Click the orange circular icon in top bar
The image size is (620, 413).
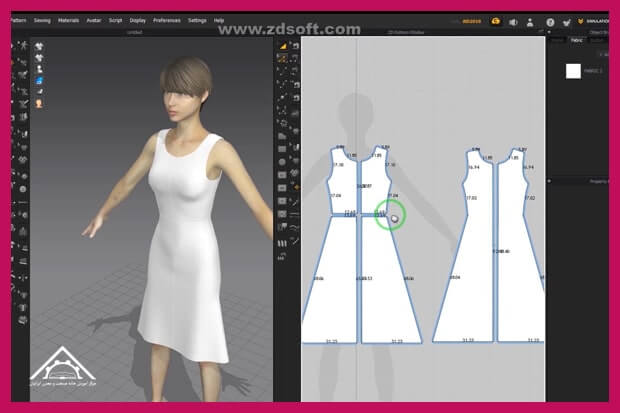tap(495, 19)
